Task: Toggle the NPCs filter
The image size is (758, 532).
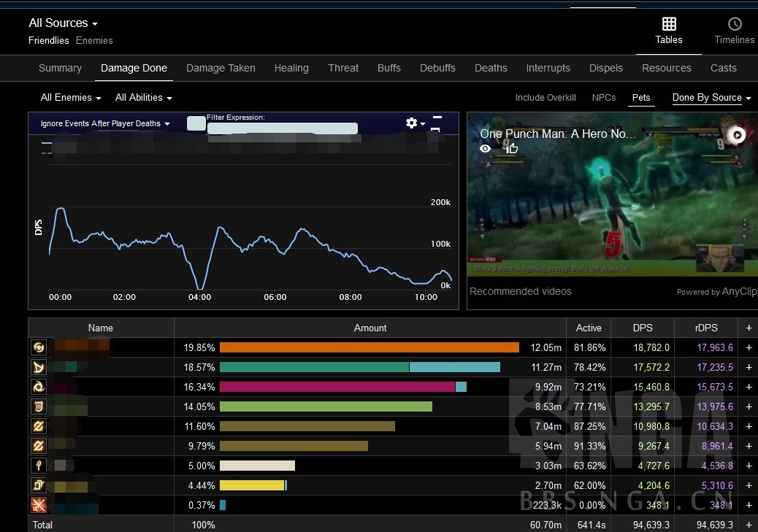Action: pyautogui.click(x=604, y=98)
